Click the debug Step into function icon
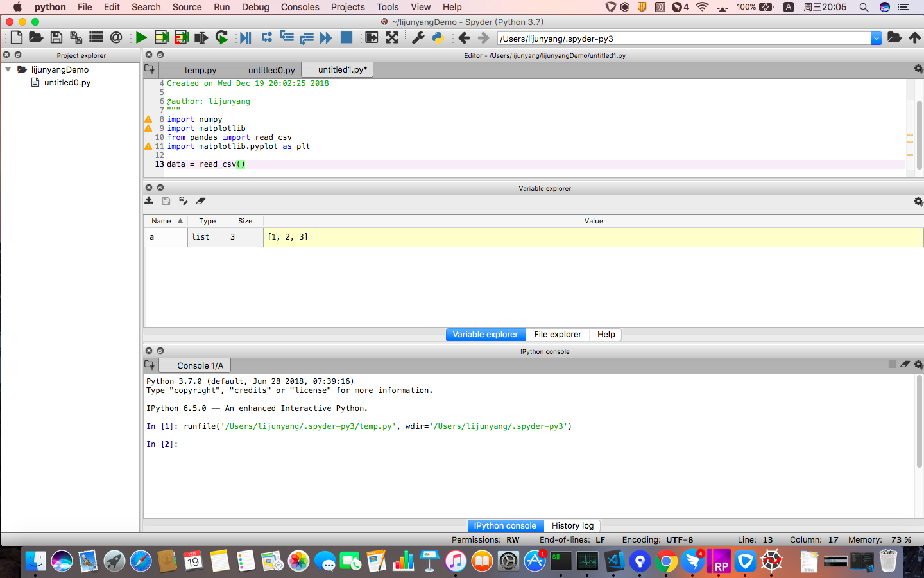The height and width of the screenshot is (578, 924). coord(287,37)
